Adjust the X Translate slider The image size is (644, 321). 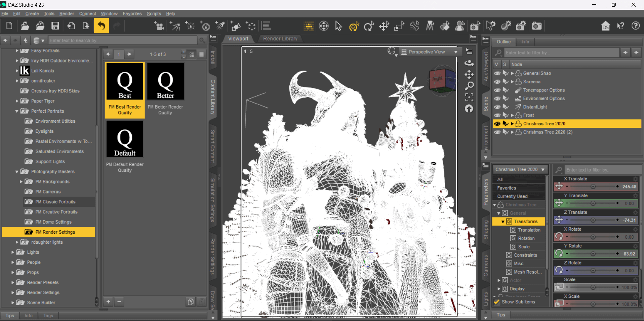(592, 187)
